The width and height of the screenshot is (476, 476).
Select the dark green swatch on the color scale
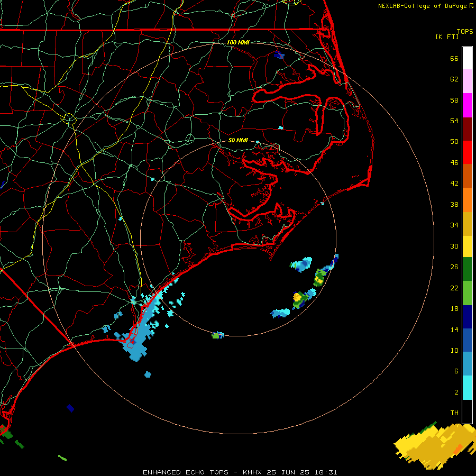[467, 269]
